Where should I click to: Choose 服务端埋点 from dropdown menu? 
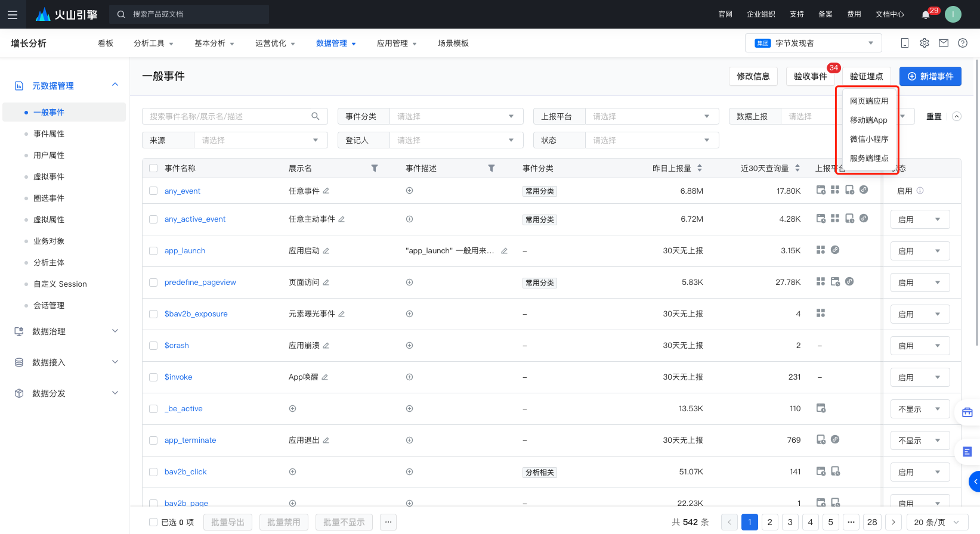pyautogui.click(x=868, y=158)
